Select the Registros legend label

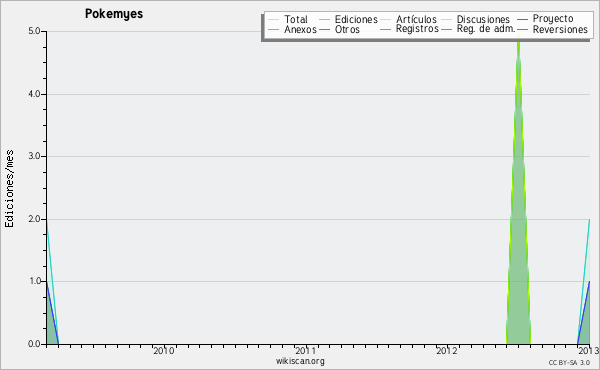[x=417, y=29]
